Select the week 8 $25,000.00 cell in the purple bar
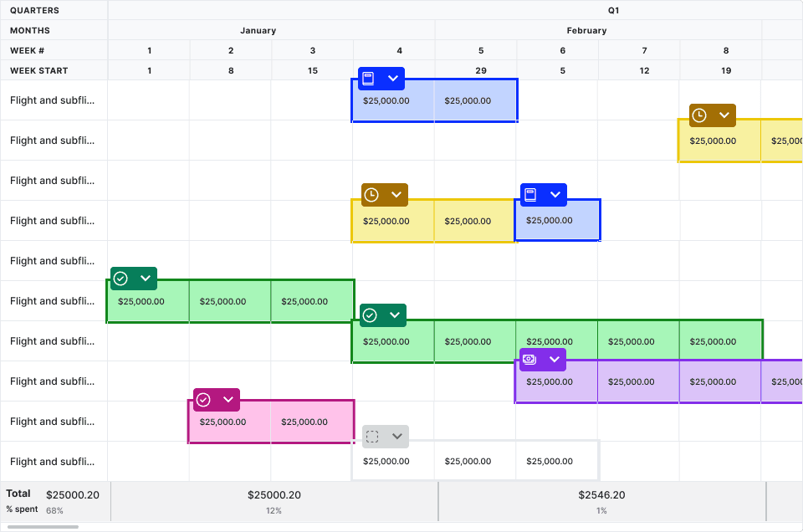Viewport: 803px width, 532px height. click(720, 381)
